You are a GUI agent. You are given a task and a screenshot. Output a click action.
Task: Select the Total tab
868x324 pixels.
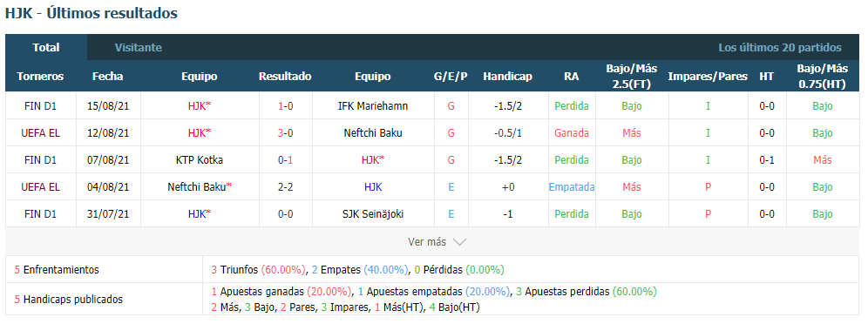click(x=46, y=48)
